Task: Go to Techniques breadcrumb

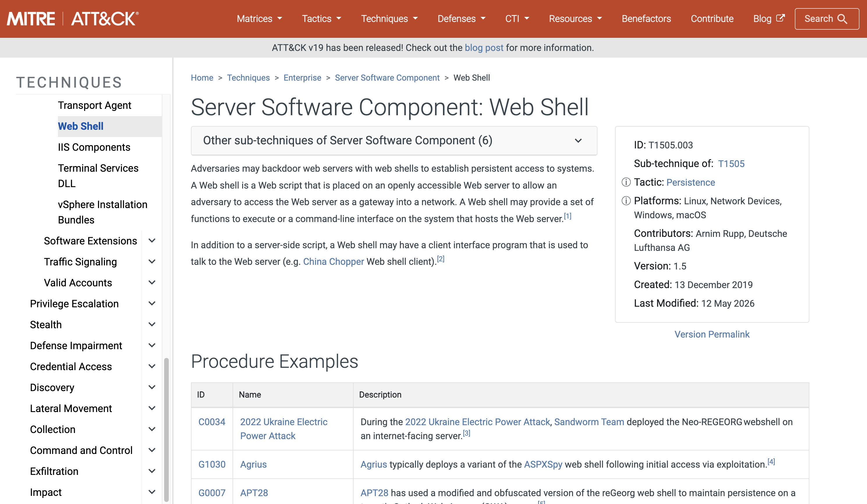Action: point(249,78)
